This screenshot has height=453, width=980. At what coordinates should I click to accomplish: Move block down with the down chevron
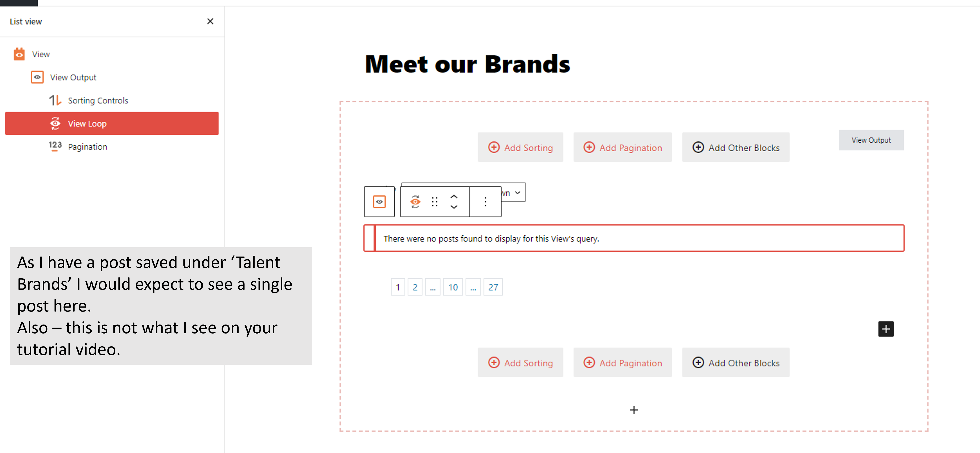(x=454, y=207)
